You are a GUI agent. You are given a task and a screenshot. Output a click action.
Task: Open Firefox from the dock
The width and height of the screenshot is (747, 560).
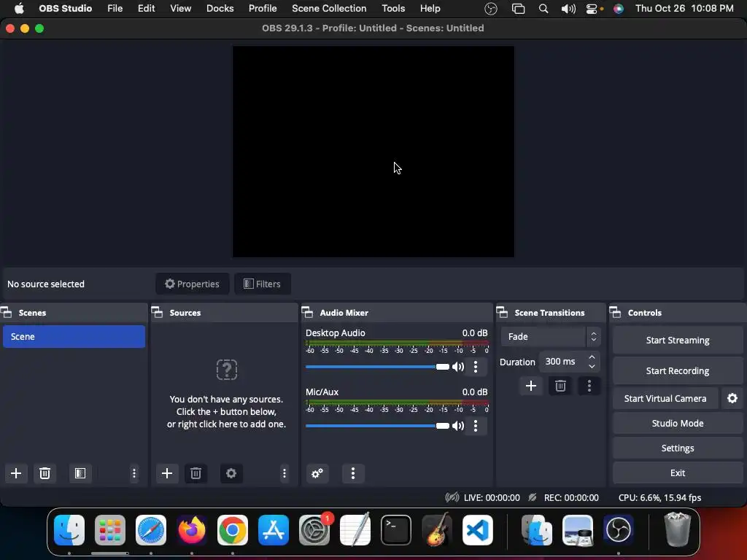[x=192, y=529]
